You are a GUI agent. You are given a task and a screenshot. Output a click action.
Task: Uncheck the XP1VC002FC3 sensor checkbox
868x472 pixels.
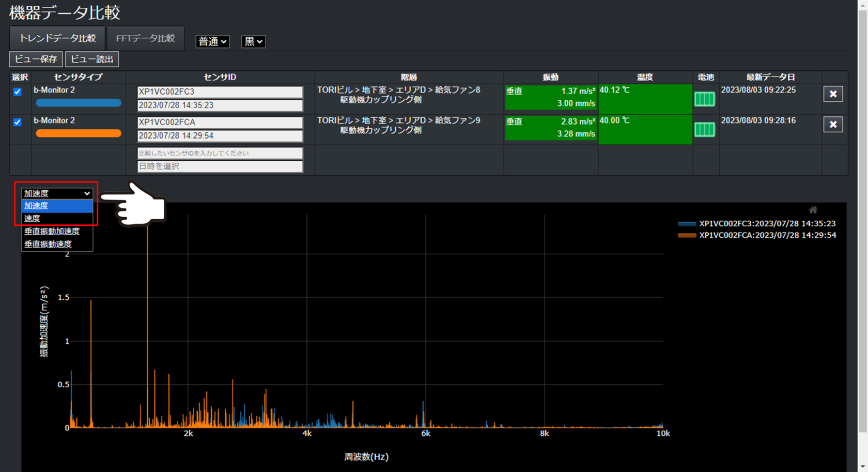coord(18,92)
